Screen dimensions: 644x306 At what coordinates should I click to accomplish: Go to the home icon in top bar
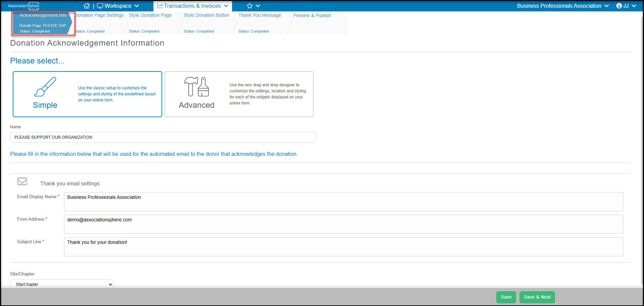pyautogui.click(x=87, y=6)
